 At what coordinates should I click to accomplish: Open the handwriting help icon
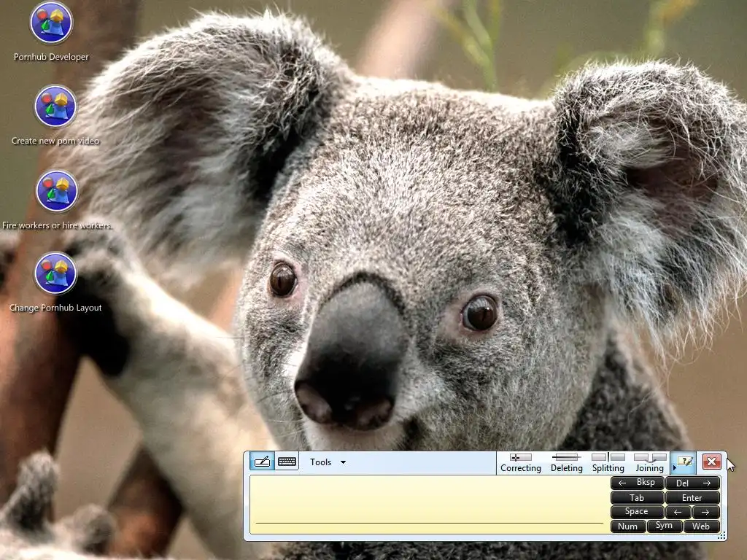pos(685,461)
